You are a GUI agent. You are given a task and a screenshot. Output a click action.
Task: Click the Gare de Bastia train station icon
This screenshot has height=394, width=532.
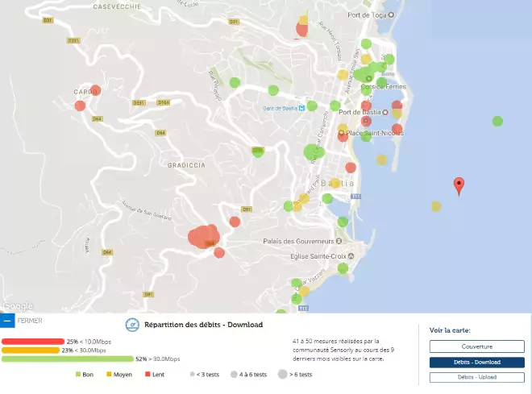pos(301,107)
